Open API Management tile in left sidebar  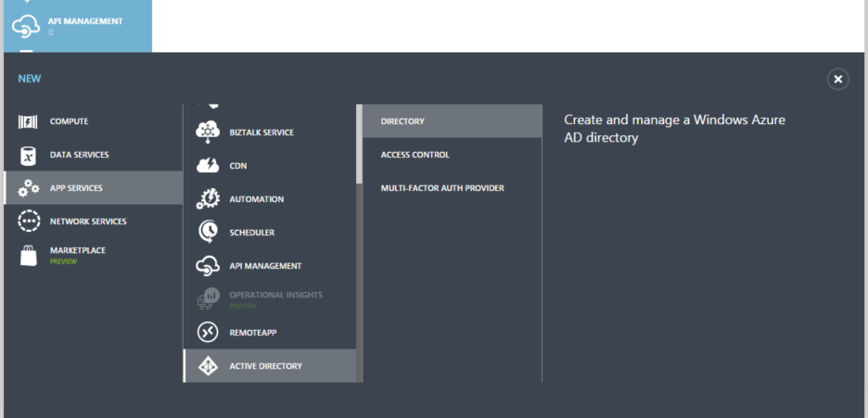(x=78, y=26)
